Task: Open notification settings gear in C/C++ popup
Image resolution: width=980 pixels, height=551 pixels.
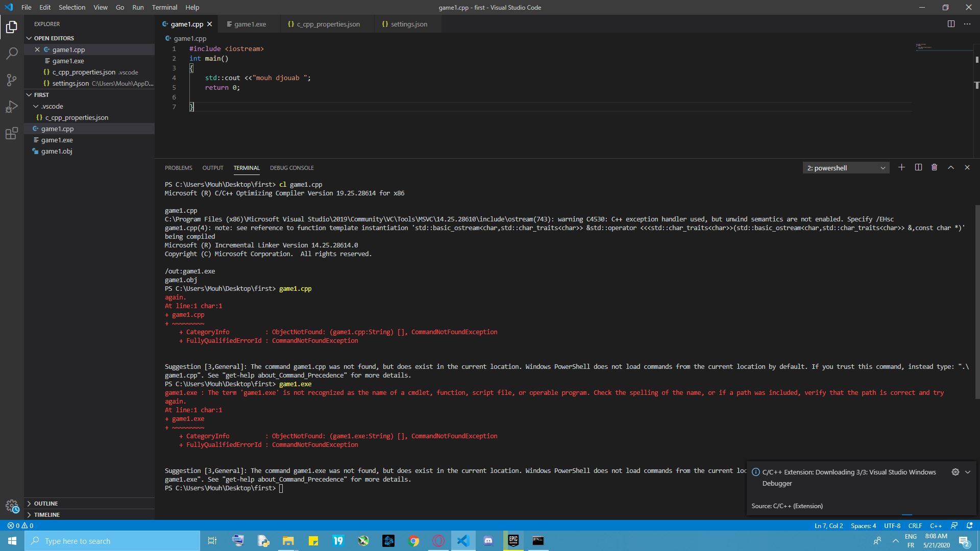Action: point(955,472)
